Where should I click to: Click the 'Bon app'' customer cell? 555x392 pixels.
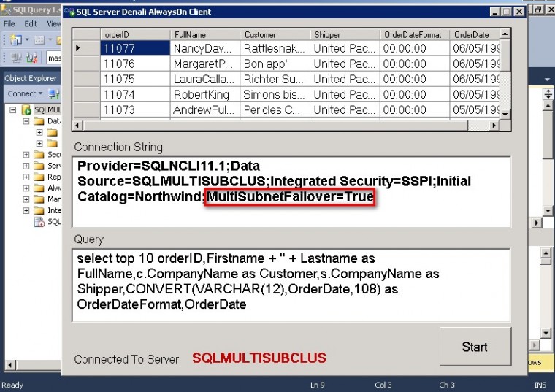click(x=275, y=64)
